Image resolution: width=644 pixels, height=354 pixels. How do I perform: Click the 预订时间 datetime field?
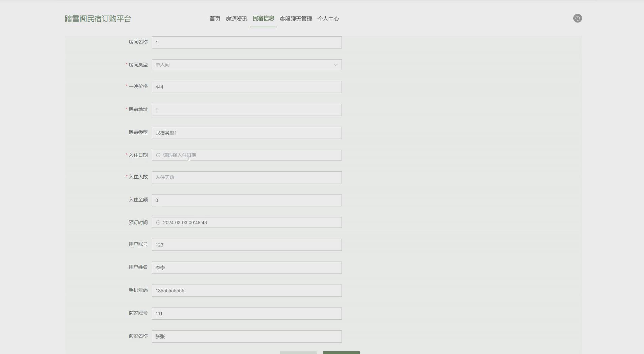click(x=247, y=222)
